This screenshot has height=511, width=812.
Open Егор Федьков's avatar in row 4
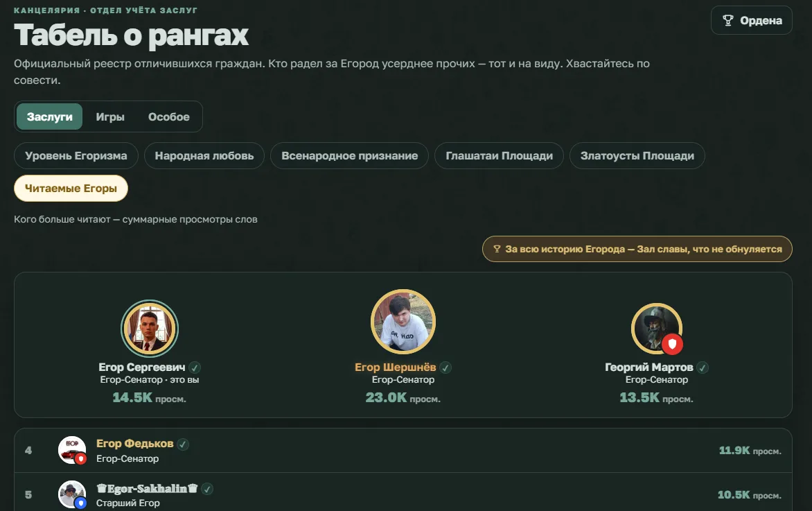(72, 450)
